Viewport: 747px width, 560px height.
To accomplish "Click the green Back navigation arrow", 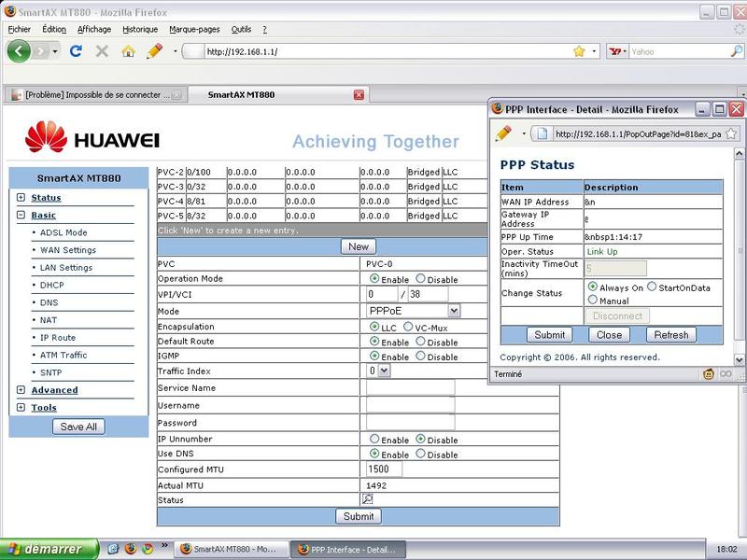I will (19, 51).
